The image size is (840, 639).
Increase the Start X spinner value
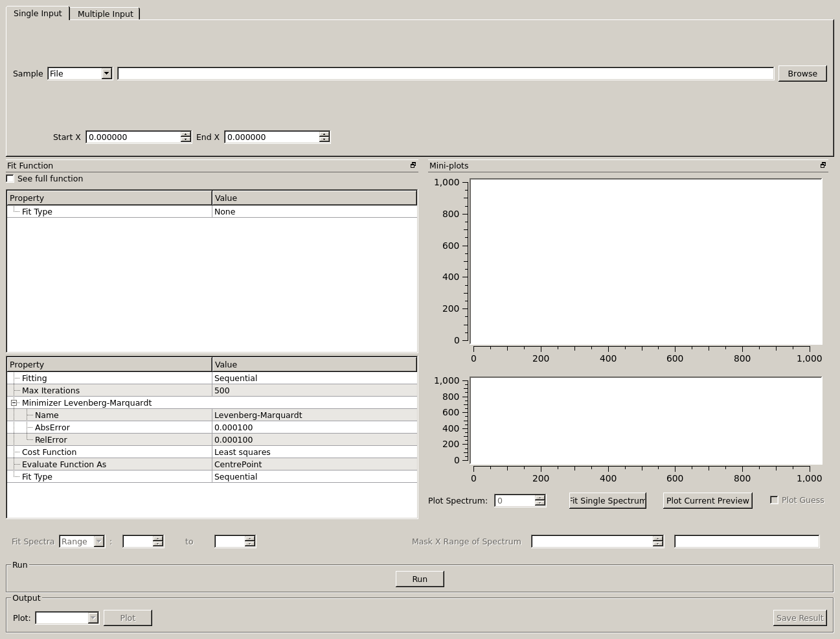click(186, 134)
